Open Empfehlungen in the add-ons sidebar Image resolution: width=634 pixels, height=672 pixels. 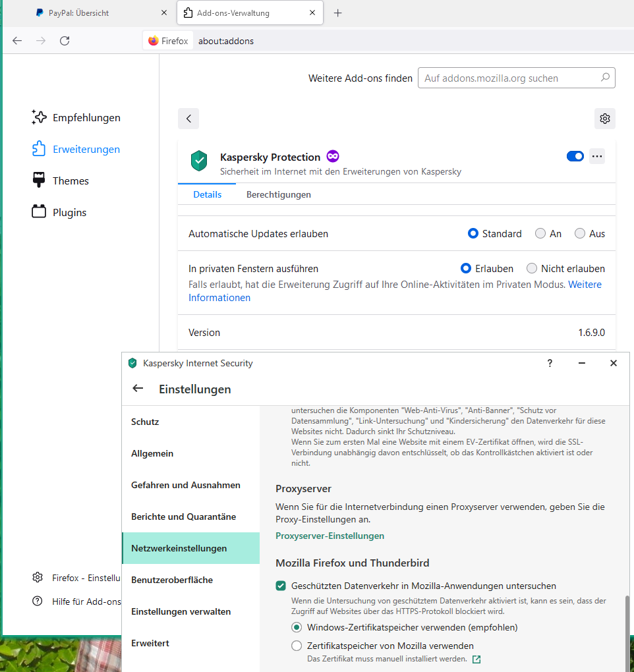pyautogui.click(x=76, y=117)
